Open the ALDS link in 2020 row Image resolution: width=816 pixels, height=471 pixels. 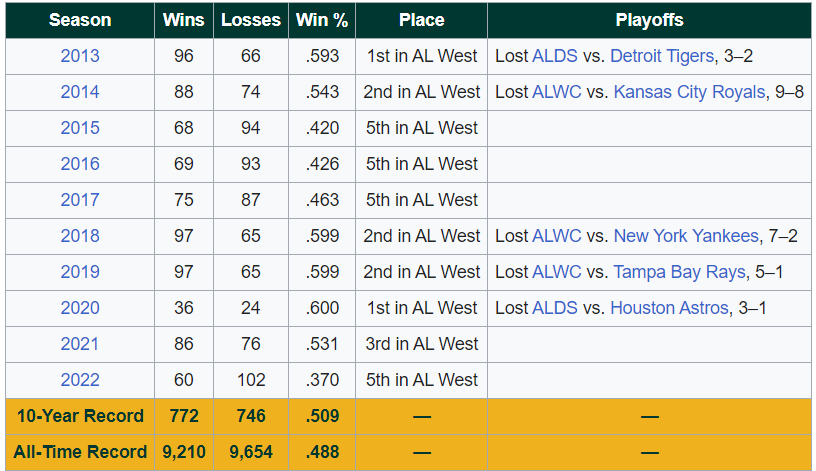point(555,308)
